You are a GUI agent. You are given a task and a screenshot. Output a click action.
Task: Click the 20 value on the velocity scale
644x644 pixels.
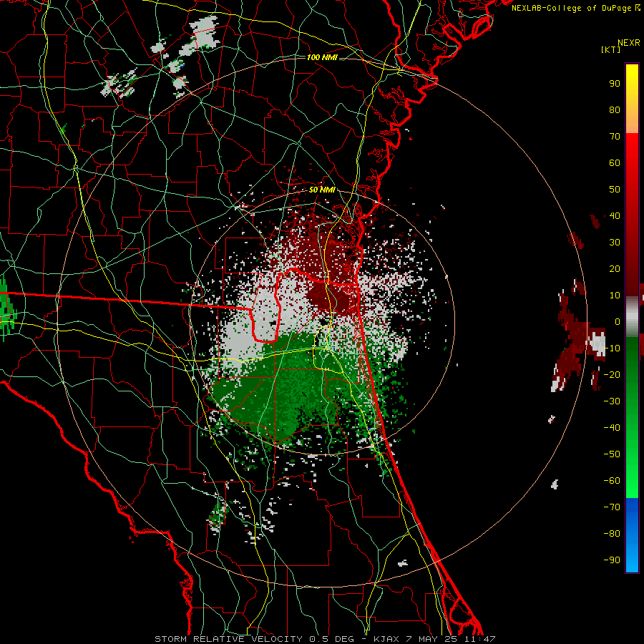tap(615, 268)
